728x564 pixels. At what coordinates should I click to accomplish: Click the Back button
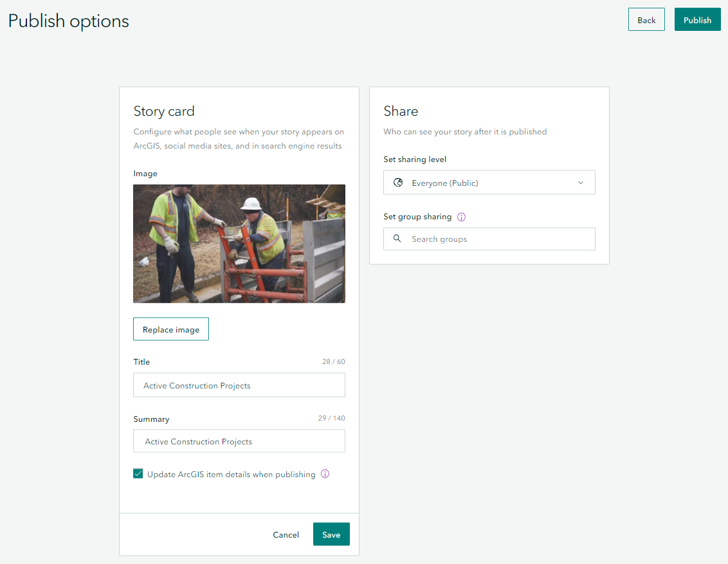click(x=646, y=20)
